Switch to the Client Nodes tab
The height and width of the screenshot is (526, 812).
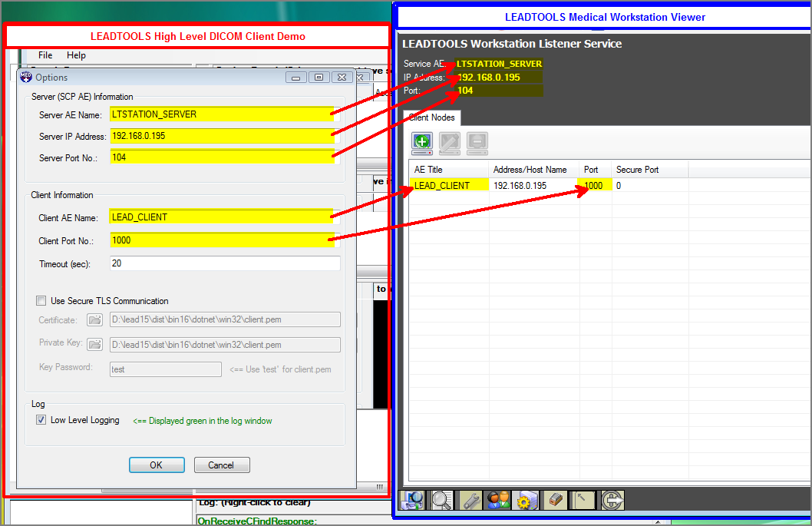431,117
